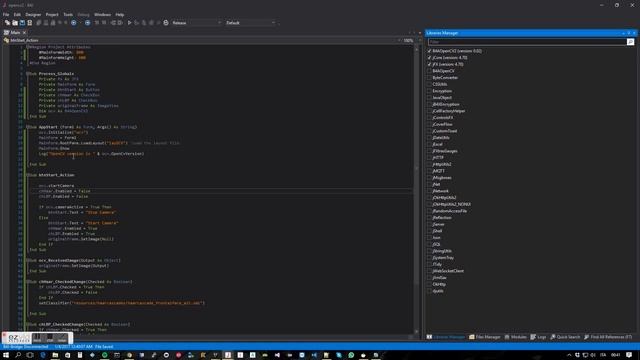
Task: Click the B4J-Bridge Disconnected status text
Action: click(x=26, y=347)
